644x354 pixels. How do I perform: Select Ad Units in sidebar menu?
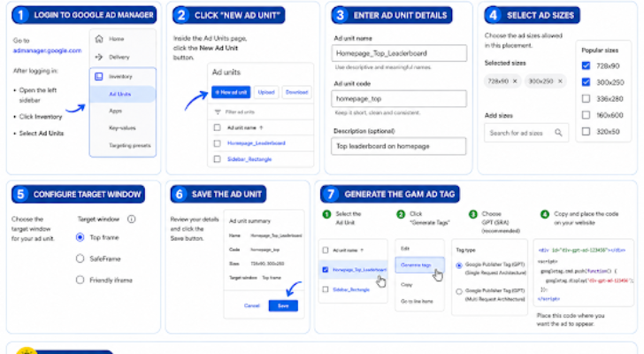tap(120, 94)
